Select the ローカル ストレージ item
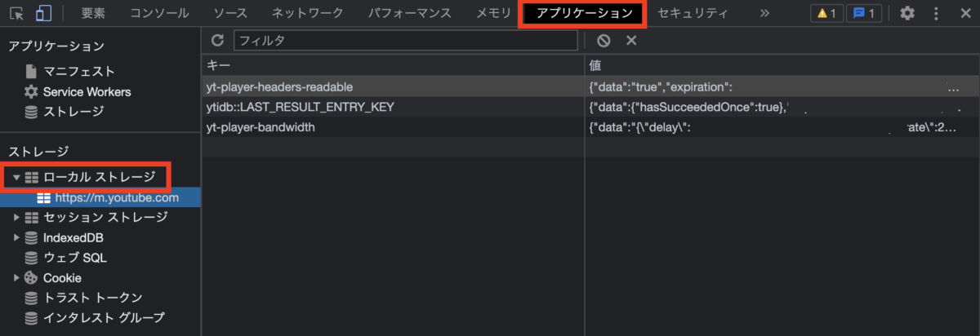The width and height of the screenshot is (980, 336). pos(99,176)
